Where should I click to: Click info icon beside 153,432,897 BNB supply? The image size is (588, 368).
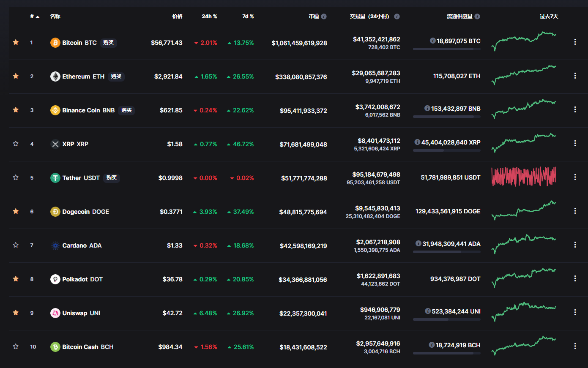(427, 108)
